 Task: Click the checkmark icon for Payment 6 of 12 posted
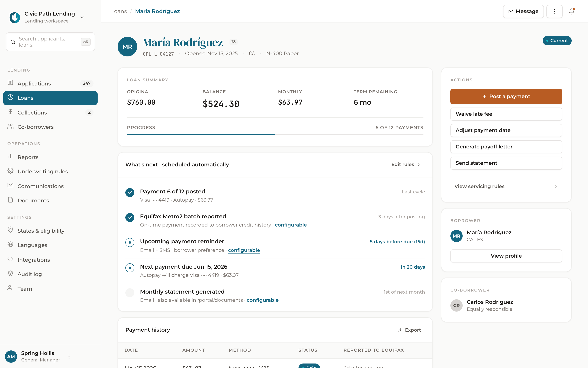[130, 193]
